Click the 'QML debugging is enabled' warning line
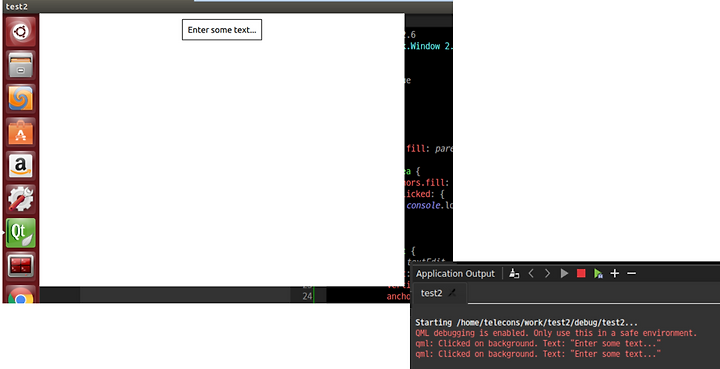This screenshot has height=369, width=720. point(556,333)
